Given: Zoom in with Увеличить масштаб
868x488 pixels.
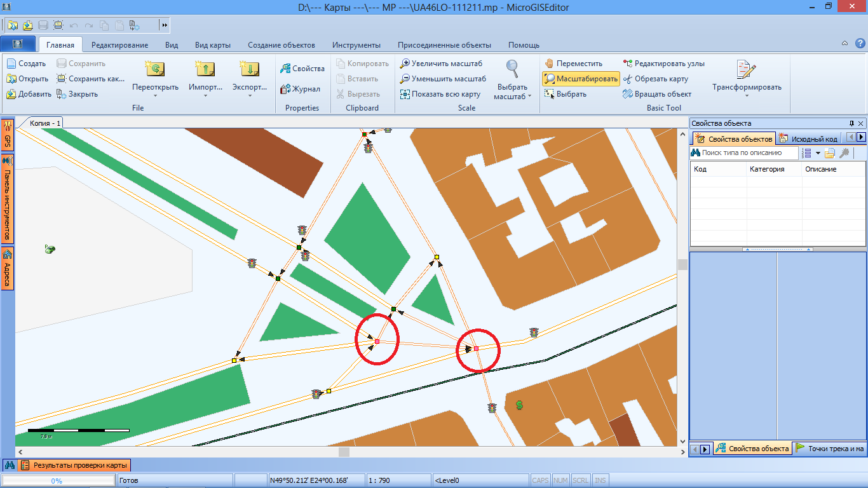Looking at the screenshot, I should 441,64.
